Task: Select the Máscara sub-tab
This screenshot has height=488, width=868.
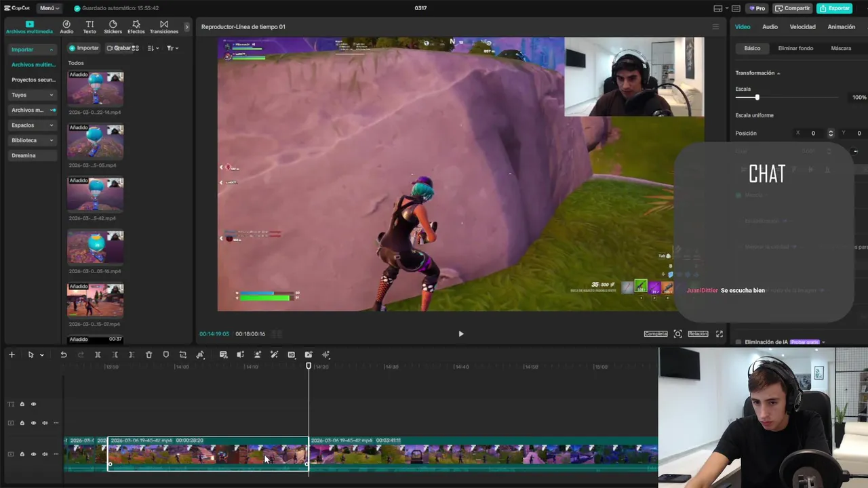Action: tap(841, 48)
